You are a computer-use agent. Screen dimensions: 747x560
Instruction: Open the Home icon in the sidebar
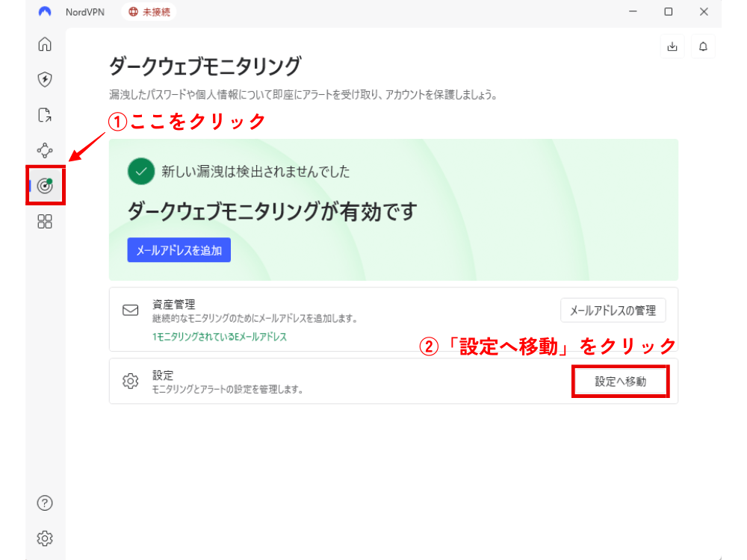coord(45,44)
